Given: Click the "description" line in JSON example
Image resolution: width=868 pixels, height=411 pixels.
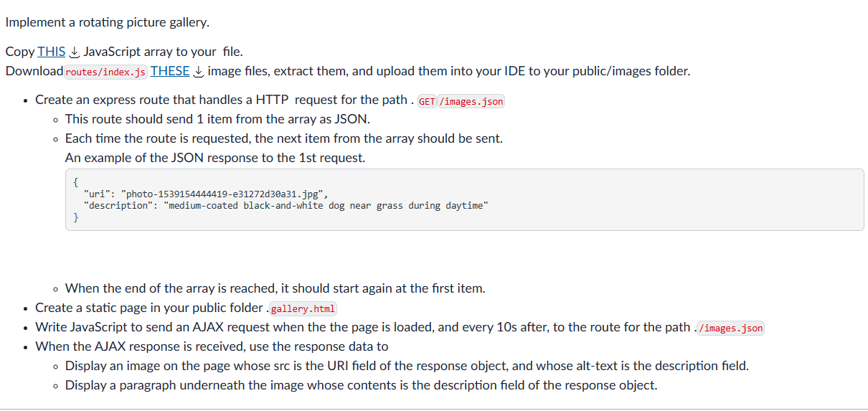Looking at the screenshot, I should click(x=286, y=206).
